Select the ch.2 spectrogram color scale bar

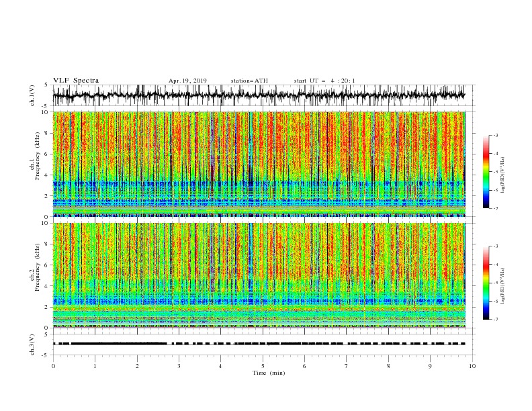(x=486, y=283)
